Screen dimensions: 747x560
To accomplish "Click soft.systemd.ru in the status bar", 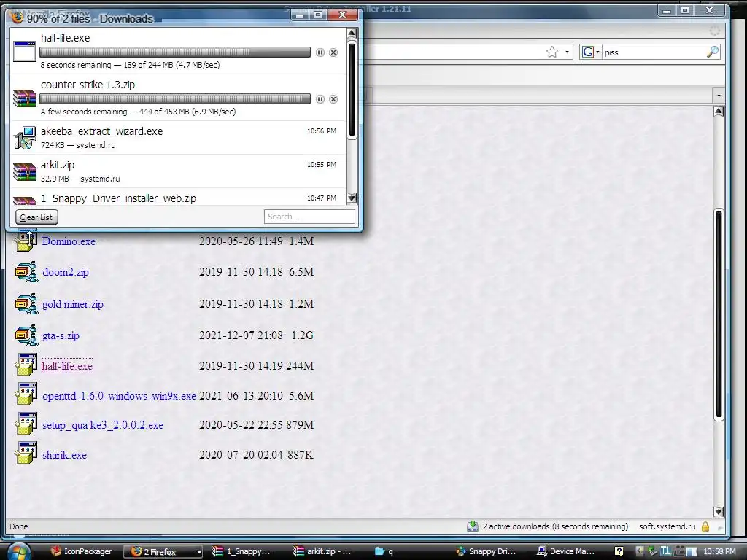I will (667, 526).
